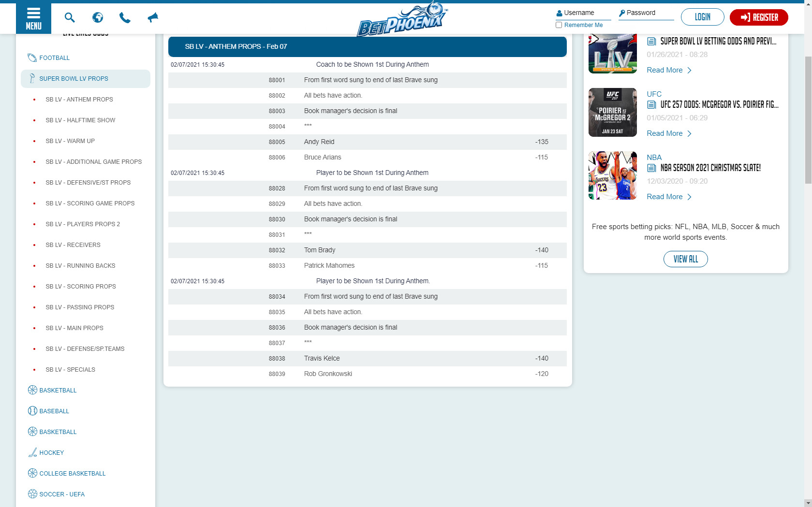Click the article icon beside Super Bowl LV headline

tap(651, 42)
